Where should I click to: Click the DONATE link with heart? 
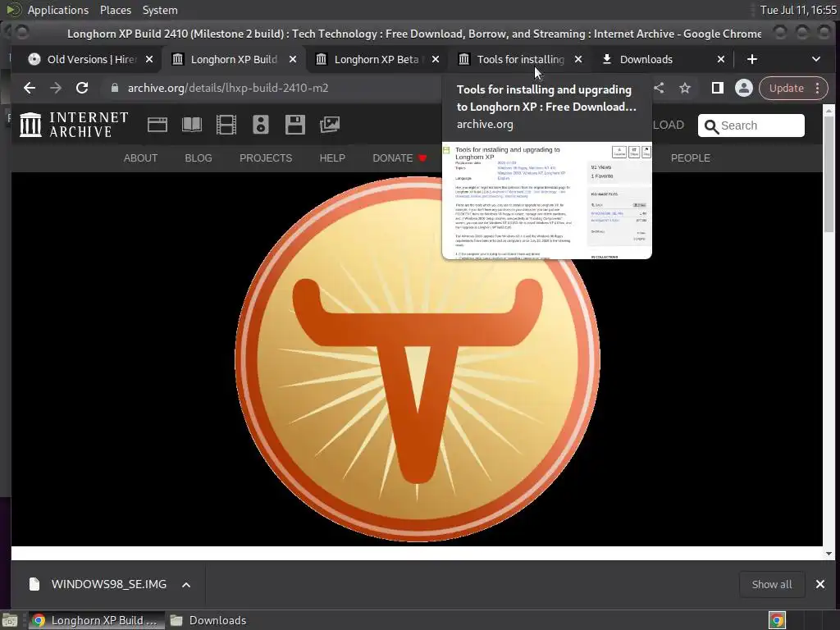tap(399, 158)
